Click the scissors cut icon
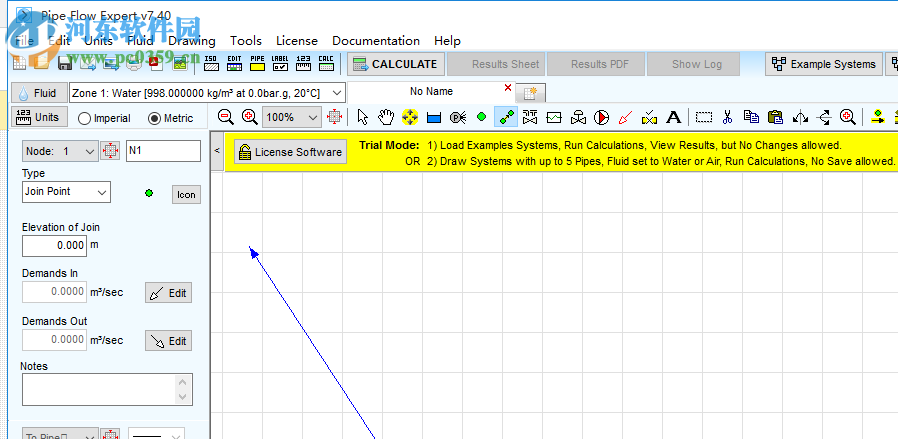This screenshot has width=898, height=439. click(x=727, y=117)
